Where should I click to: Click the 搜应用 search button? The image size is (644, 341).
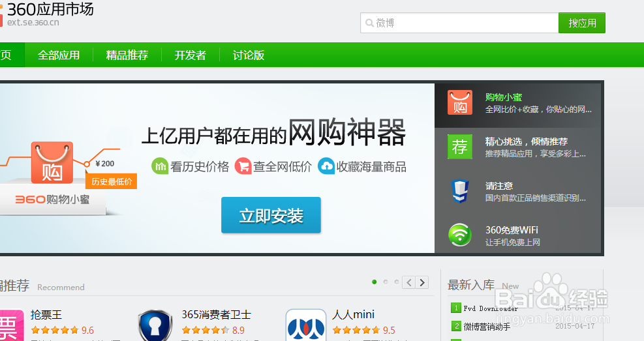tap(581, 23)
